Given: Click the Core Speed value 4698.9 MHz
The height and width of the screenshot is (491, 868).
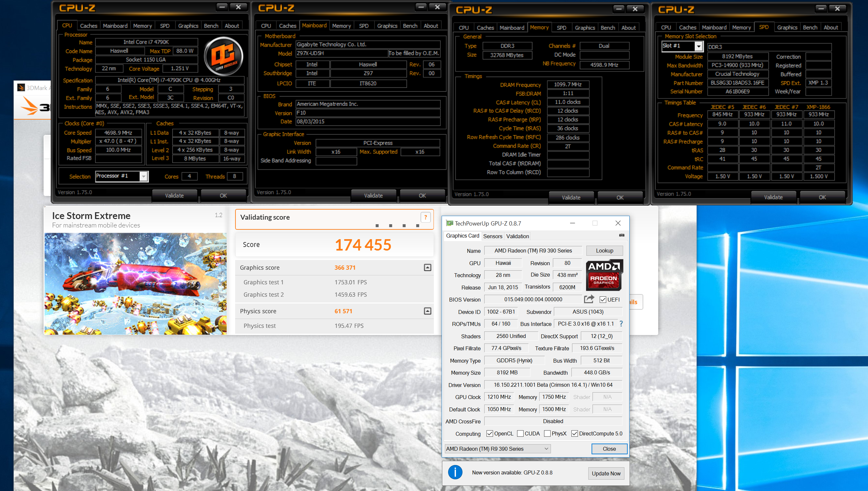Looking at the screenshot, I should [118, 133].
